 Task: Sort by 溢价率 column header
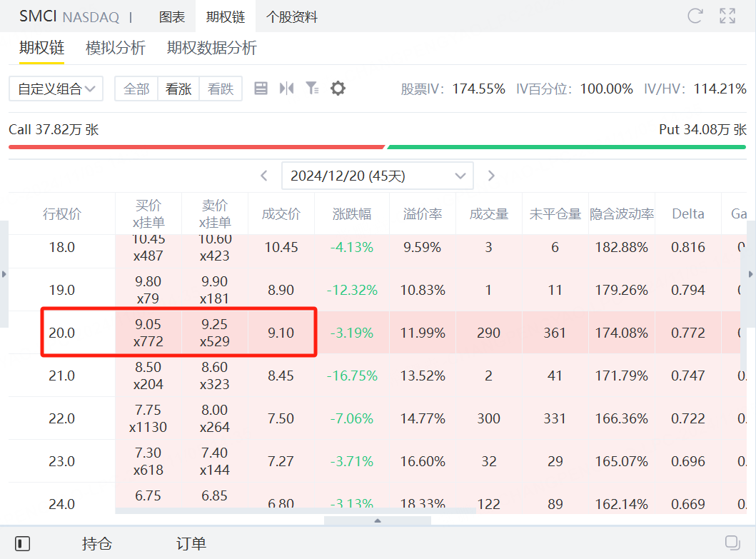(x=423, y=213)
